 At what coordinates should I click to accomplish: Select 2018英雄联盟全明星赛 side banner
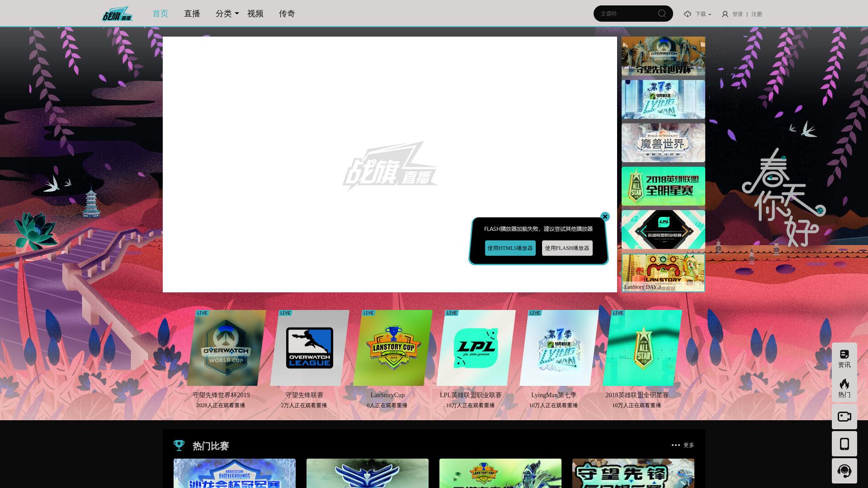point(663,186)
